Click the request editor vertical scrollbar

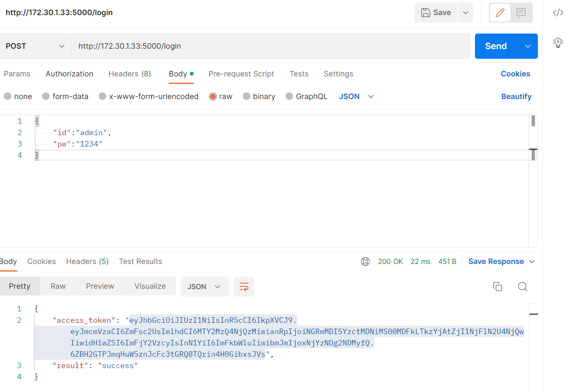(533, 180)
